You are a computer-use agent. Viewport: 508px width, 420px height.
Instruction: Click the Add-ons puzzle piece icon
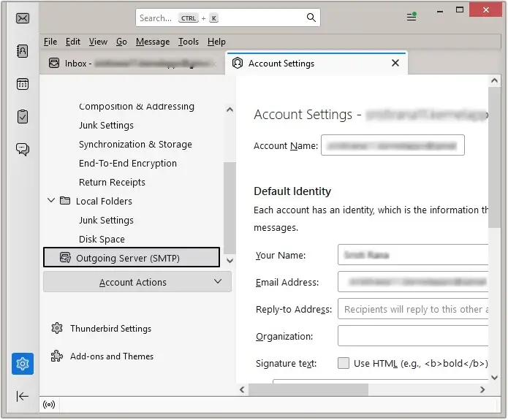[57, 356]
